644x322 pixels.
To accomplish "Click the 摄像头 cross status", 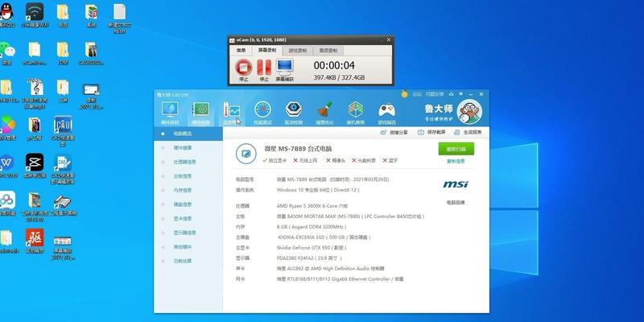I will [x=336, y=160].
